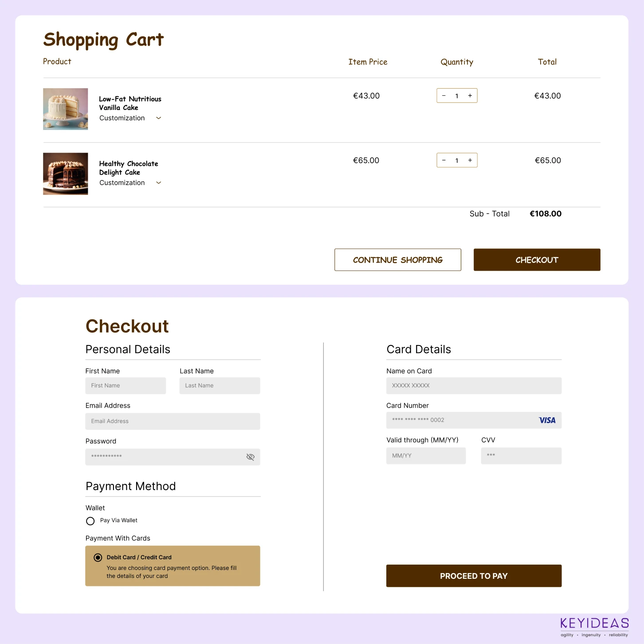Decrease quantity of Healthy Chocolate Delight Cake
This screenshot has height=644, width=644.
click(x=444, y=161)
